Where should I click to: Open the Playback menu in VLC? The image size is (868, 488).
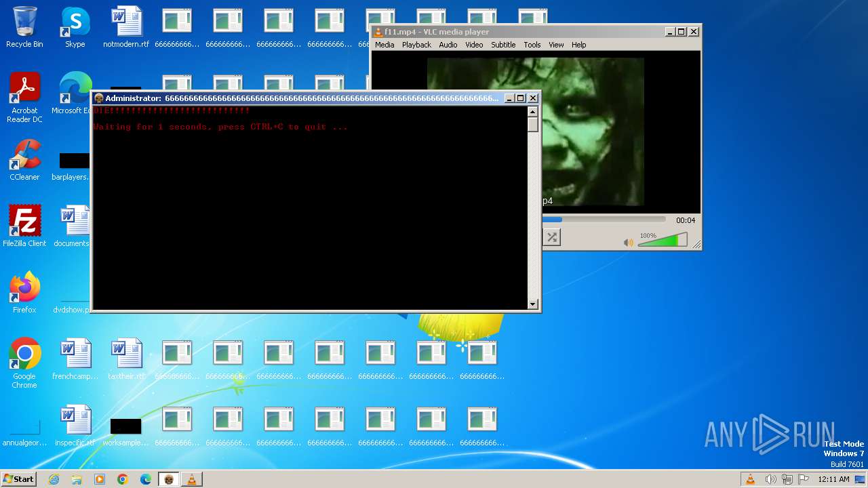(x=416, y=45)
